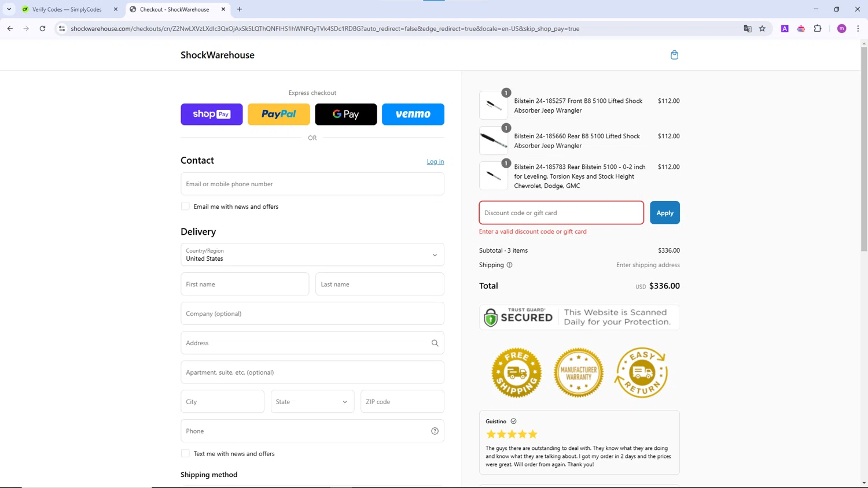Open a new browser tab
Screen dimensions: 868x488
(240, 9)
